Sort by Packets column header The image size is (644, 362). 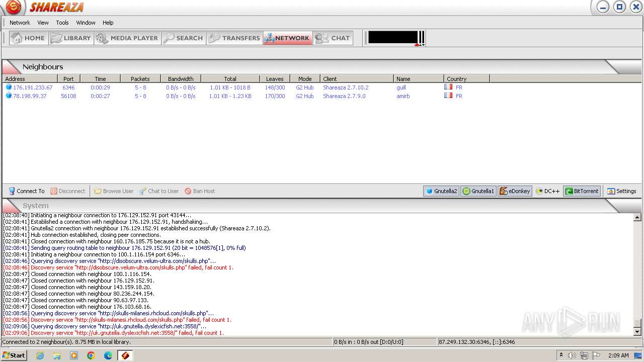click(x=140, y=79)
